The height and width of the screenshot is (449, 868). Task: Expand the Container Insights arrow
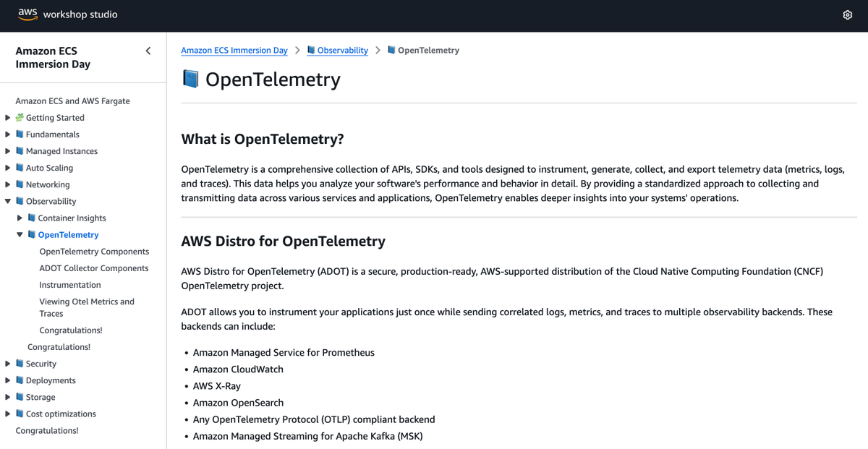tap(20, 218)
